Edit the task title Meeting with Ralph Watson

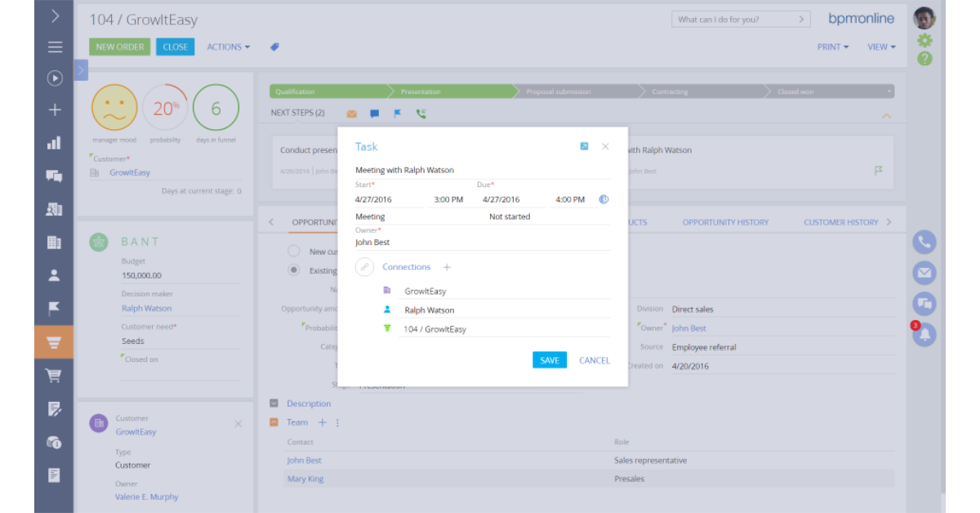[483, 170]
